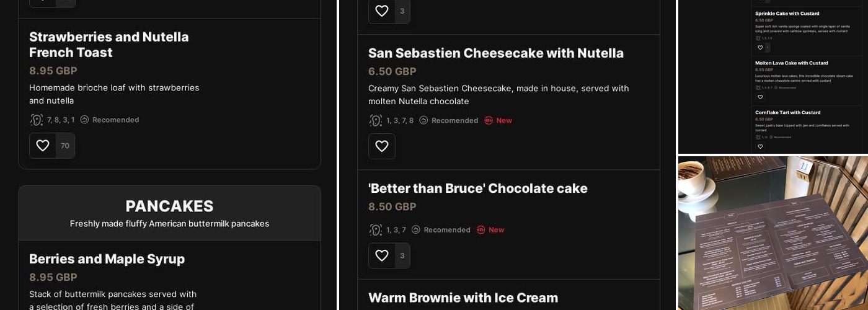Select San Sebastien Cheesecake with Nutella title
The image size is (868, 310).
495,53
